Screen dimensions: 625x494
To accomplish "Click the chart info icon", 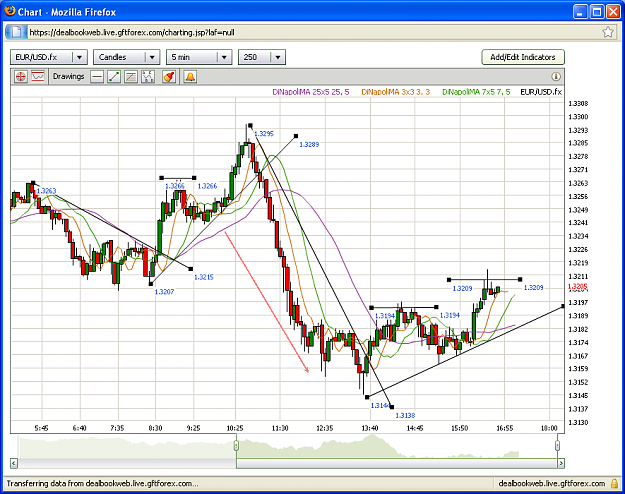I will click(556, 76).
